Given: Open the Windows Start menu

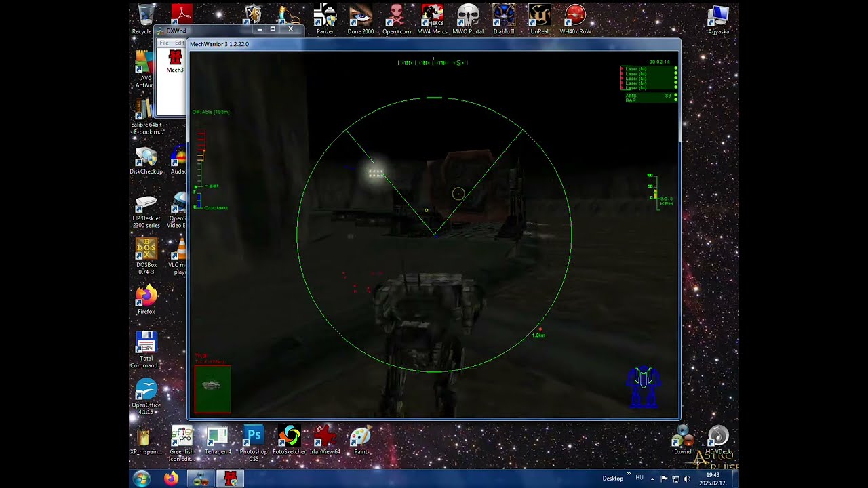Looking at the screenshot, I should coord(142,479).
